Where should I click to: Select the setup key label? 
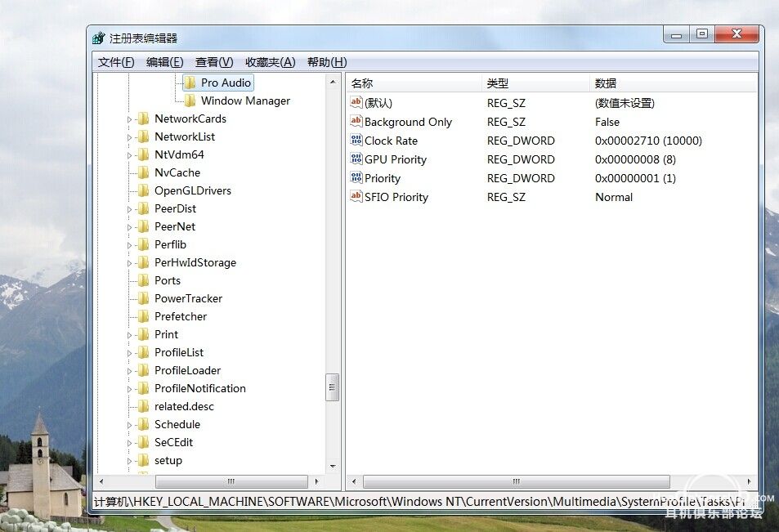click(168, 460)
